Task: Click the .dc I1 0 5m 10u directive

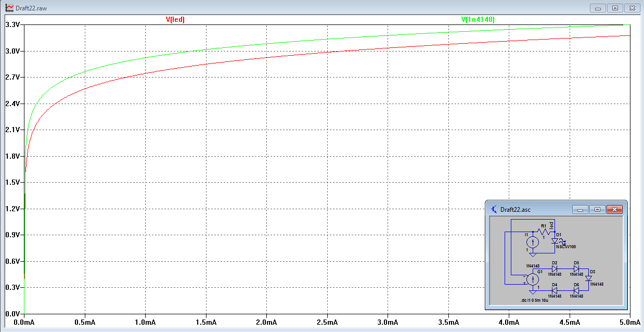Action: tap(534, 300)
